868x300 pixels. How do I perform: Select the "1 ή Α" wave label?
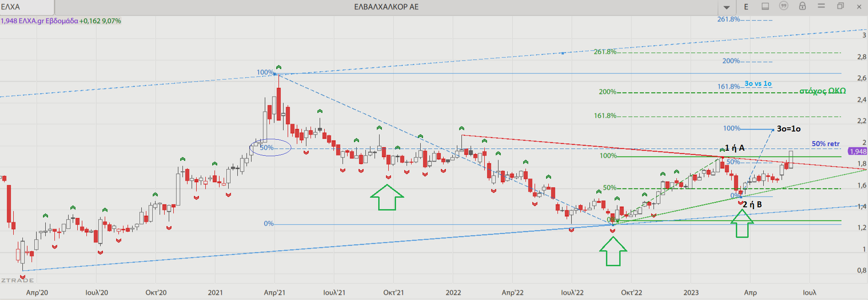point(734,148)
